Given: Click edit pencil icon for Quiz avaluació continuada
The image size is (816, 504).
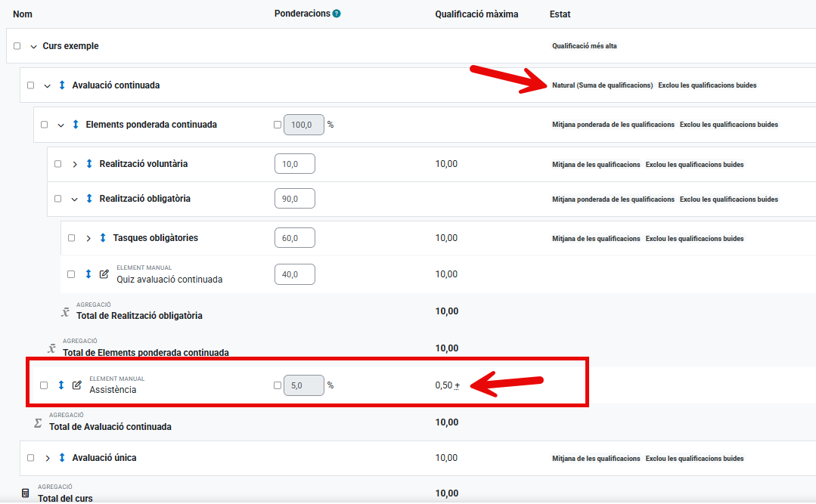Looking at the screenshot, I should (104, 274).
